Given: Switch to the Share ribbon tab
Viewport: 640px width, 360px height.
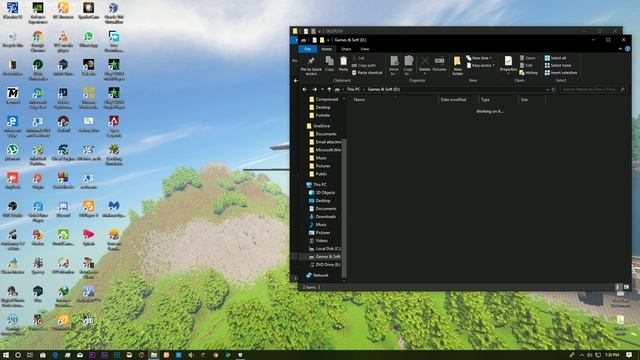Looking at the screenshot, I should pyautogui.click(x=346, y=49).
